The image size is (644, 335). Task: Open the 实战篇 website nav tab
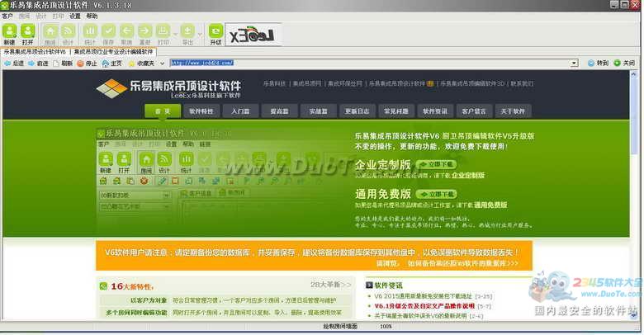click(x=319, y=111)
